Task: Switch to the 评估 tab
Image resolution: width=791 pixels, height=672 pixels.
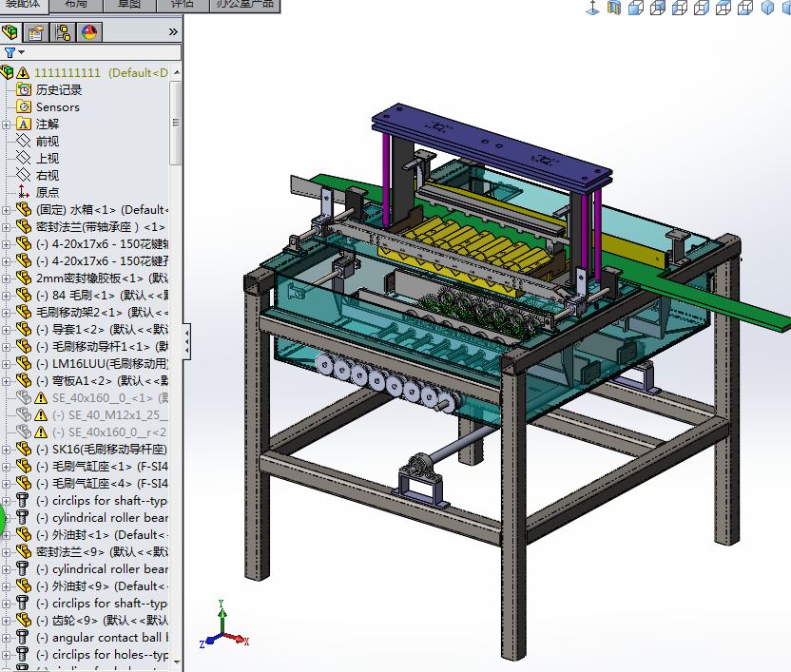Action: point(183,5)
